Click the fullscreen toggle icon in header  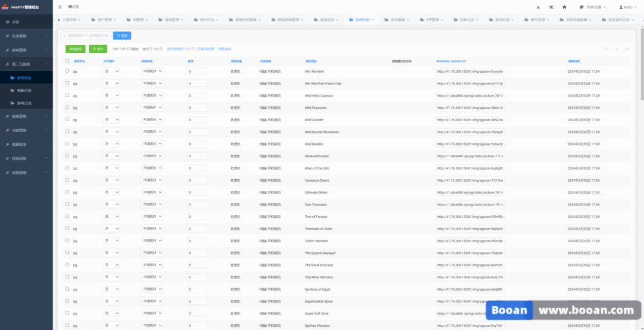click(551, 7)
